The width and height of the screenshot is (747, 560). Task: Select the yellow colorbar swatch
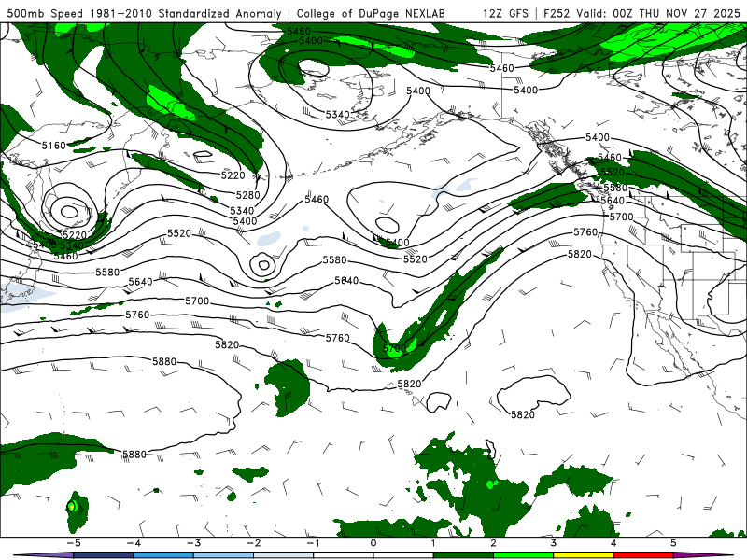click(x=583, y=555)
